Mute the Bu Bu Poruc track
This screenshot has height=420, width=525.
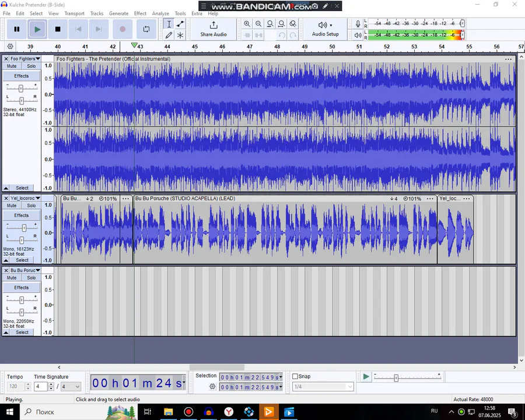coord(12,278)
